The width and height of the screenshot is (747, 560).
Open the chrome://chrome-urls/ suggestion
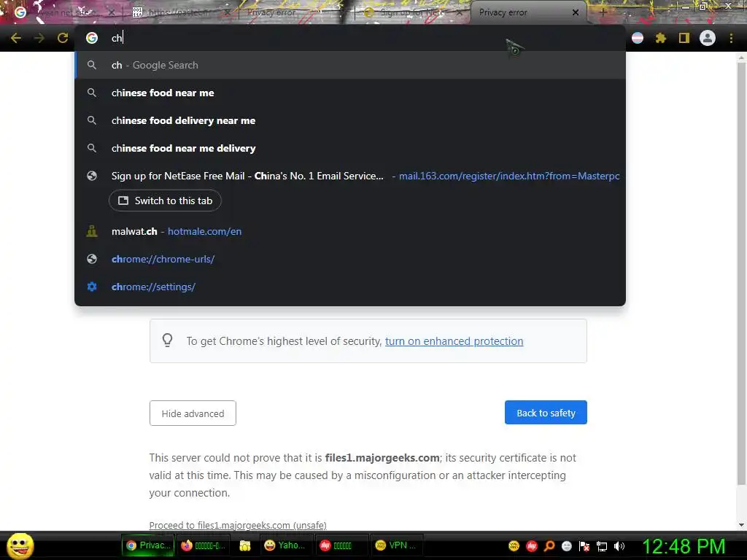tap(350, 259)
